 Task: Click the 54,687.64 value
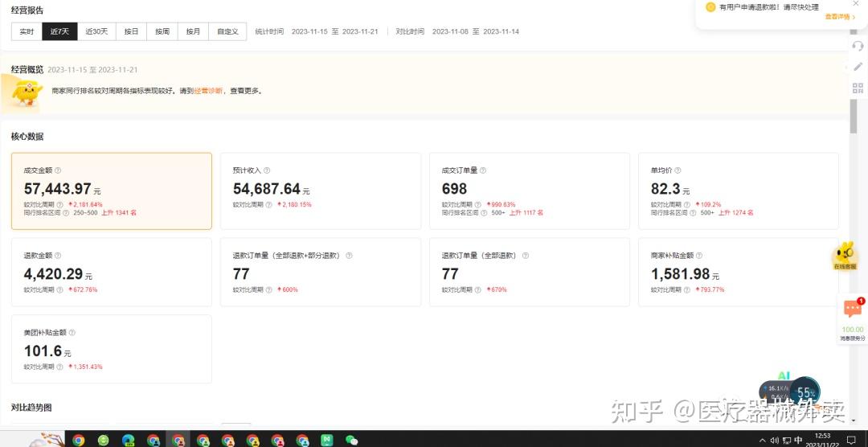[267, 189]
